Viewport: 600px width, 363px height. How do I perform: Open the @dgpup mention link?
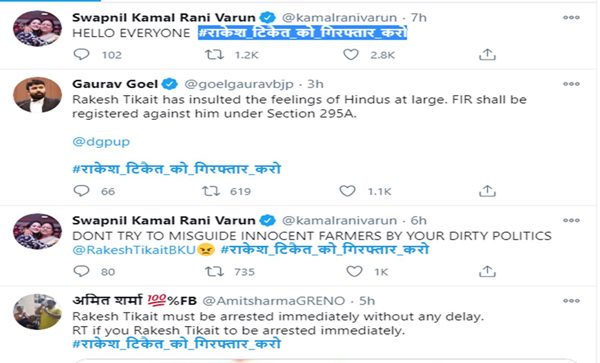101,142
